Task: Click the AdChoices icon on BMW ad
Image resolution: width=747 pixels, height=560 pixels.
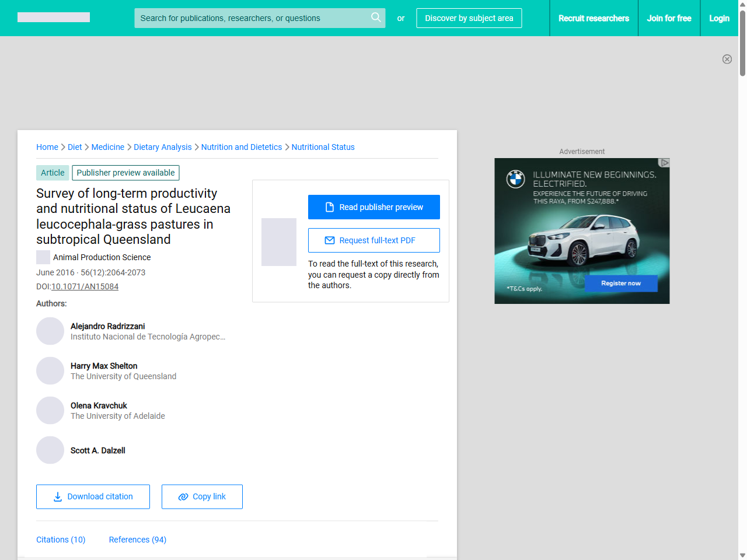Action: point(664,163)
